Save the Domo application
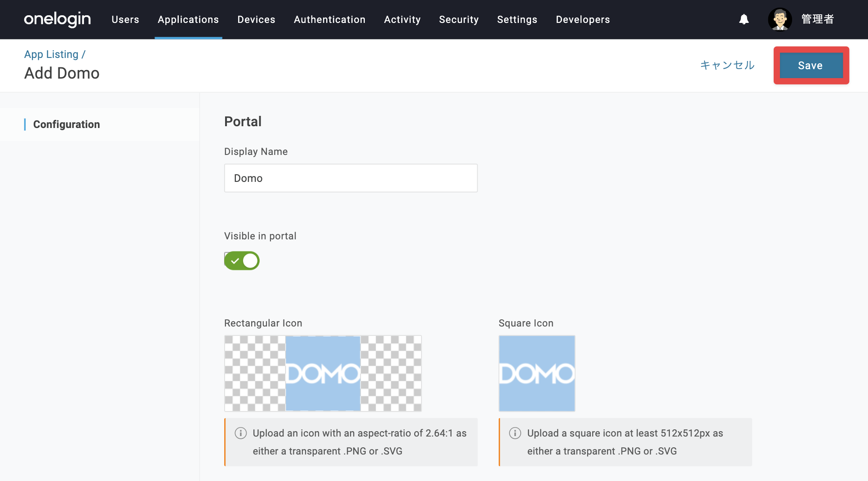The image size is (868, 481). [811, 66]
